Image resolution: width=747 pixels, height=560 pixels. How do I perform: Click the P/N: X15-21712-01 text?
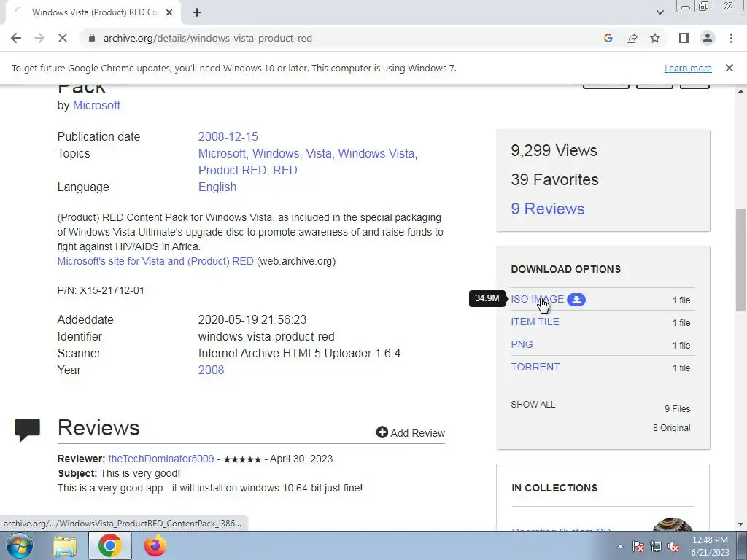click(101, 290)
